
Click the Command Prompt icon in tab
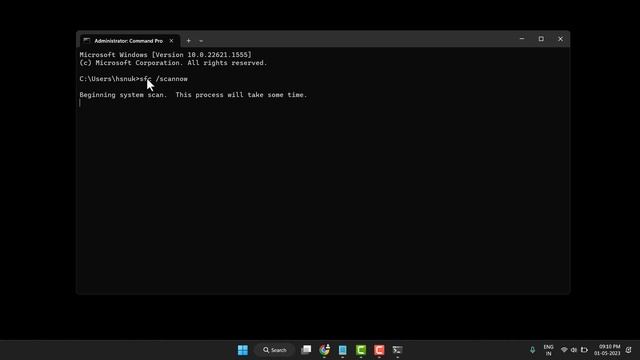86,40
